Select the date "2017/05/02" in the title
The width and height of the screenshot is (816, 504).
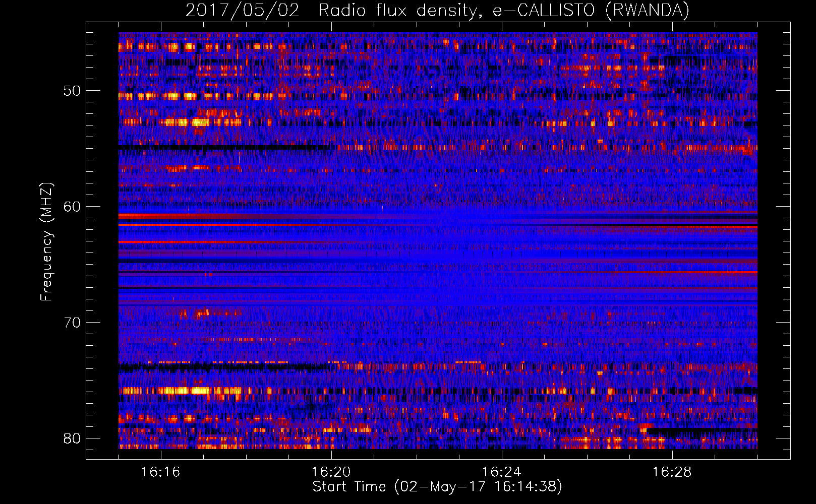243,11
